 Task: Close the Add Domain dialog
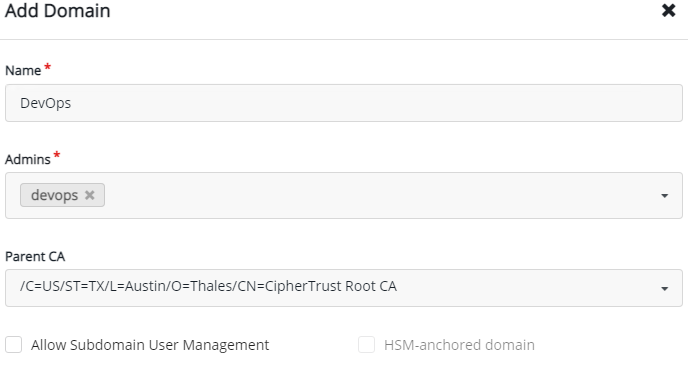pyautogui.click(x=668, y=10)
